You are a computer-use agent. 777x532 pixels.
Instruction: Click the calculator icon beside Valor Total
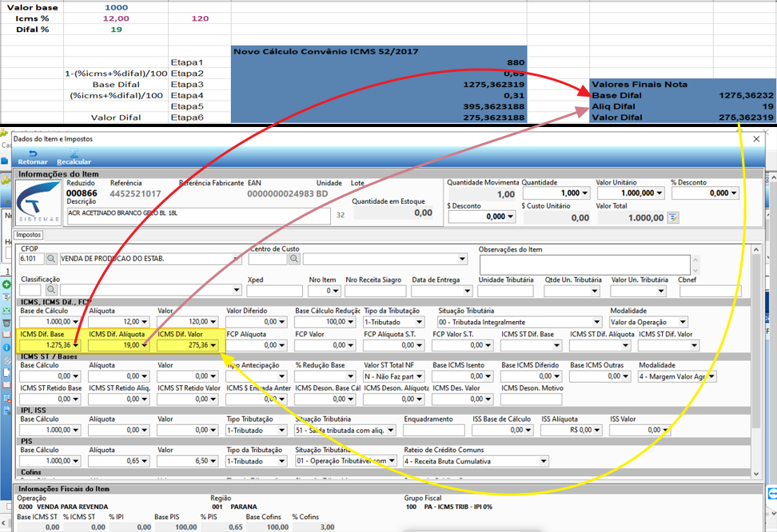pos(673,217)
